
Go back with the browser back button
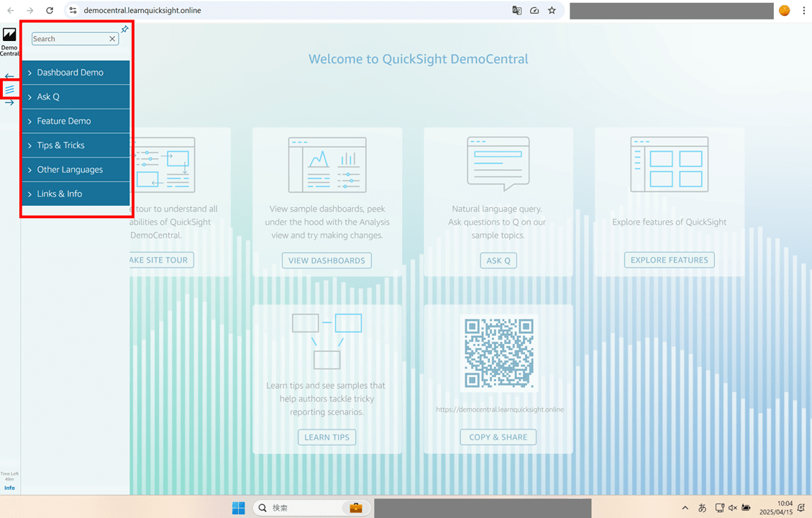pos(10,10)
